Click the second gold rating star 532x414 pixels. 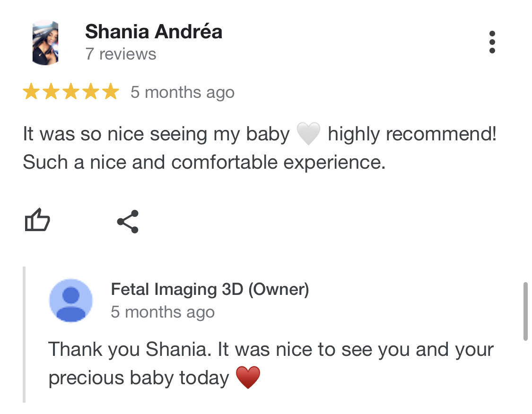[x=51, y=92]
